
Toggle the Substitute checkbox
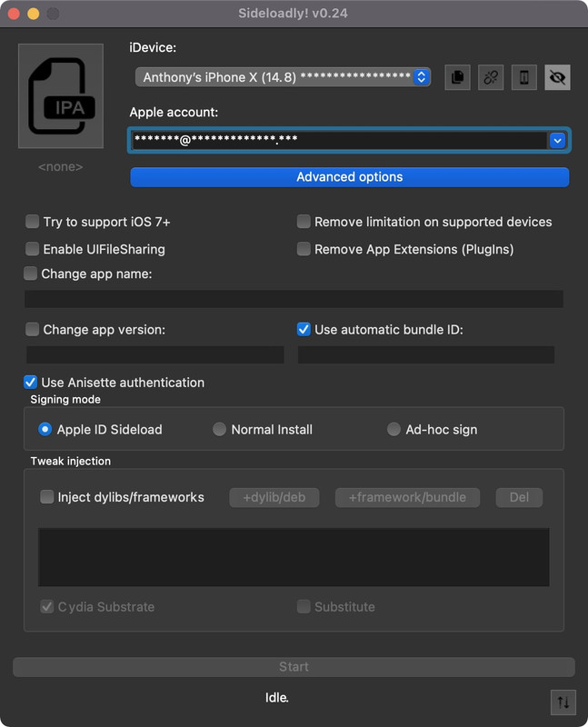coord(304,606)
